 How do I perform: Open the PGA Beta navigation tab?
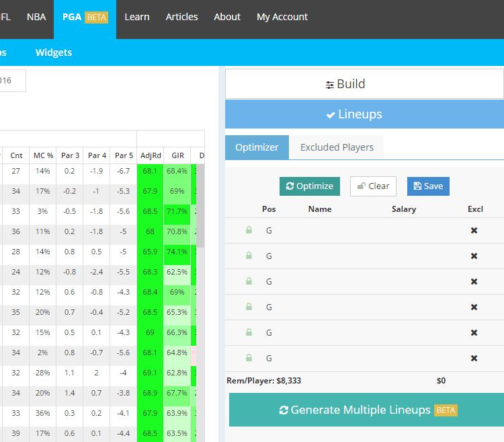(x=85, y=17)
